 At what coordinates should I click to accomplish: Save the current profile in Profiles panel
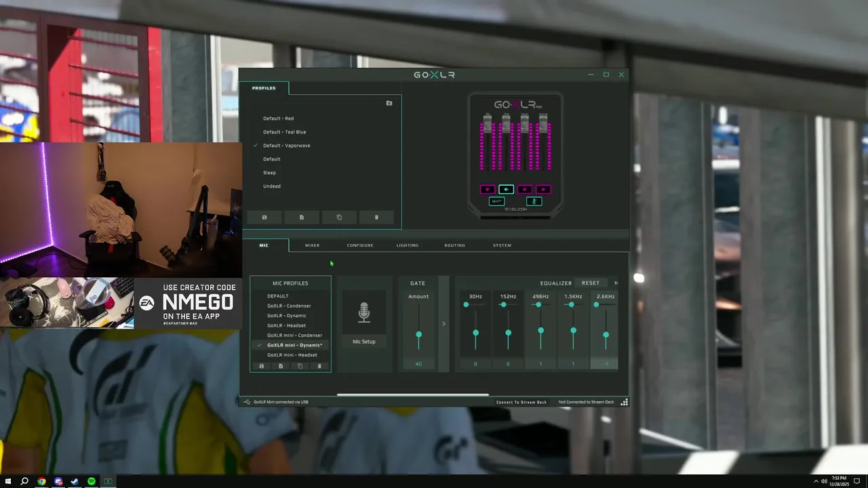(x=264, y=218)
